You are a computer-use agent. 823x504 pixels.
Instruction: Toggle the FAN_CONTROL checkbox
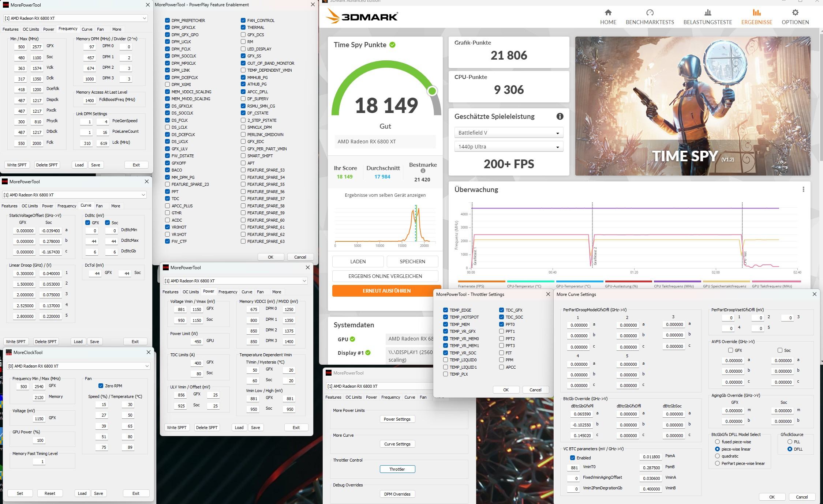[x=243, y=20]
